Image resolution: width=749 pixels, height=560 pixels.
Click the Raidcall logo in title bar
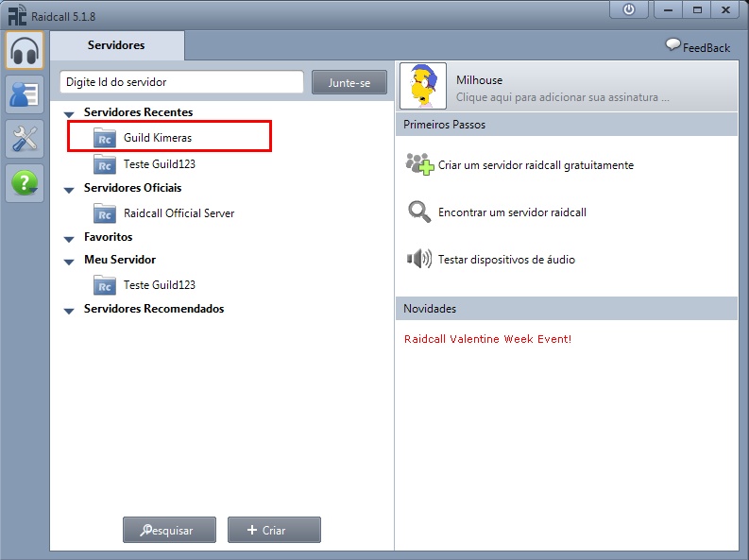17,15
